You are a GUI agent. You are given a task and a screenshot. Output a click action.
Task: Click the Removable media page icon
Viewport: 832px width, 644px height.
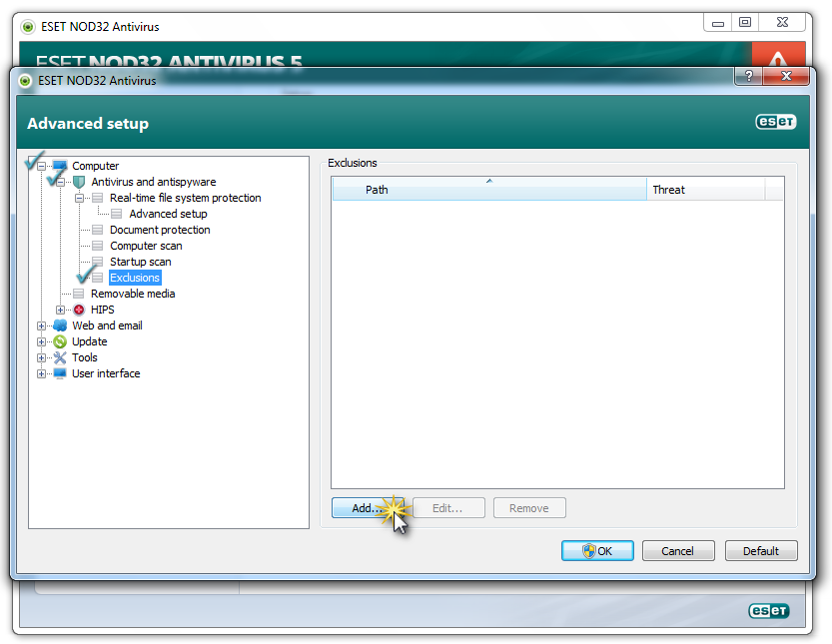click(x=79, y=294)
